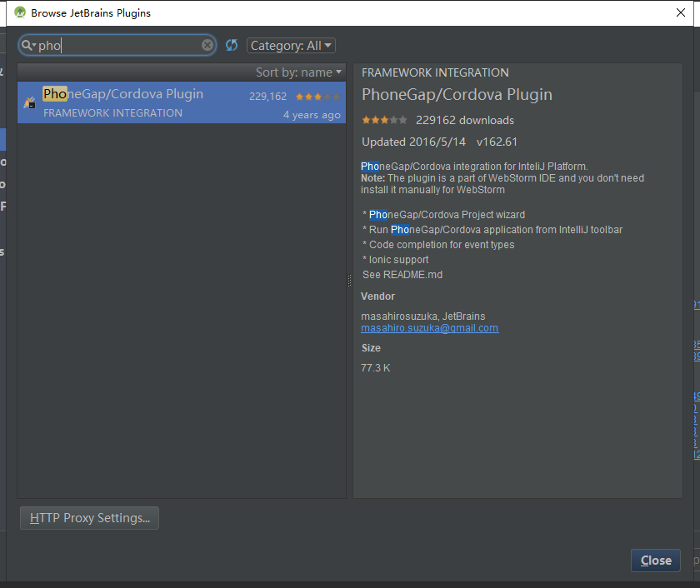Click the 'Browse JetBrains Plugins' window title
Viewport: 700px width, 588px height.
tap(91, 13)
